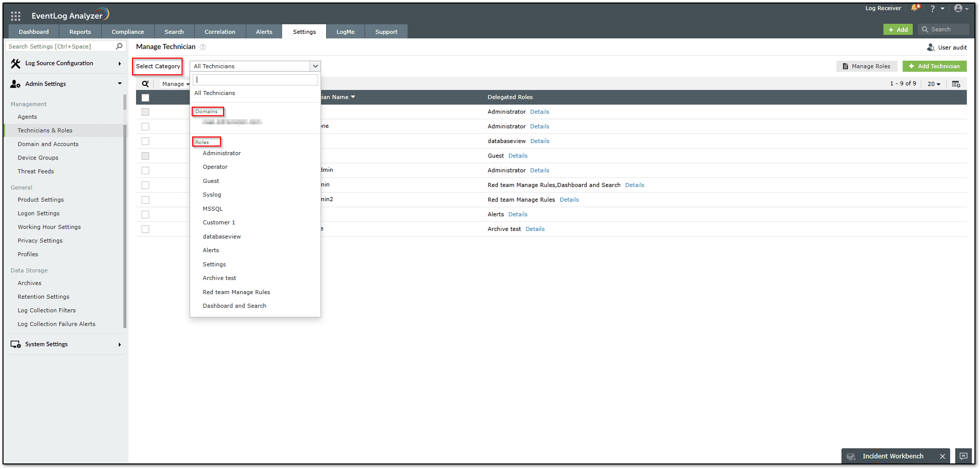Click the notification bell icon

(x=914, y=8)
